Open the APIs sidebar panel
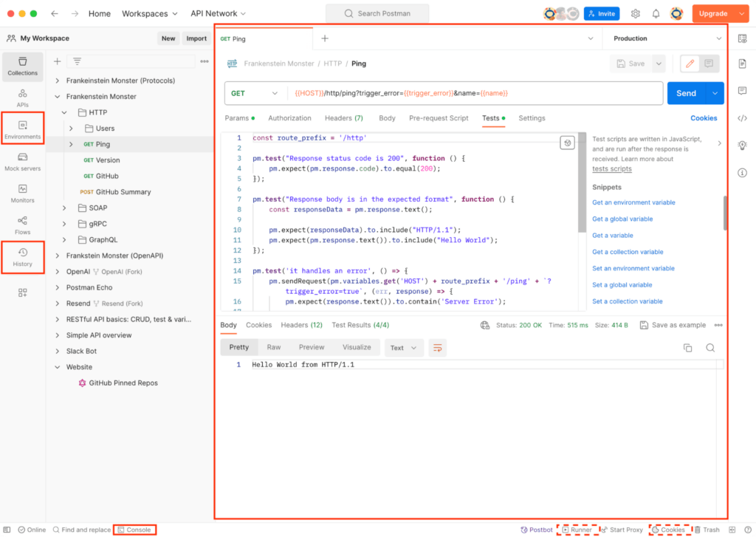Screen dimensions: 756x537 tap(22, 98)
